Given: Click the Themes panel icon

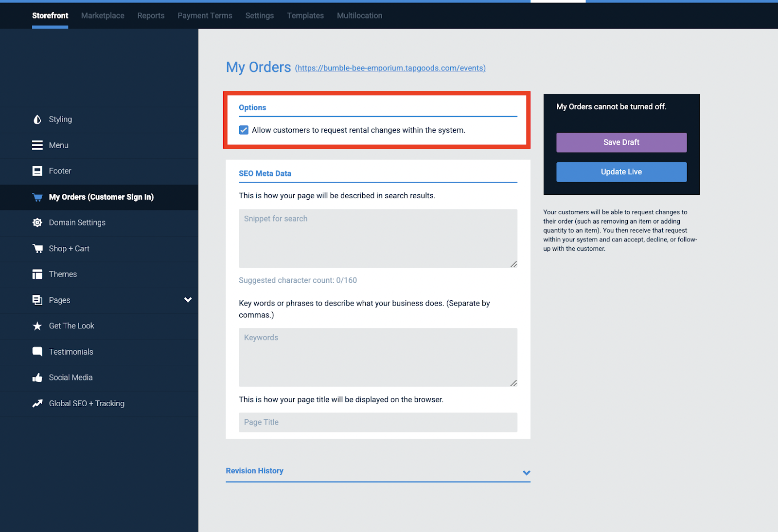Looking at the screenshot, I should click(x=37, y=274).
